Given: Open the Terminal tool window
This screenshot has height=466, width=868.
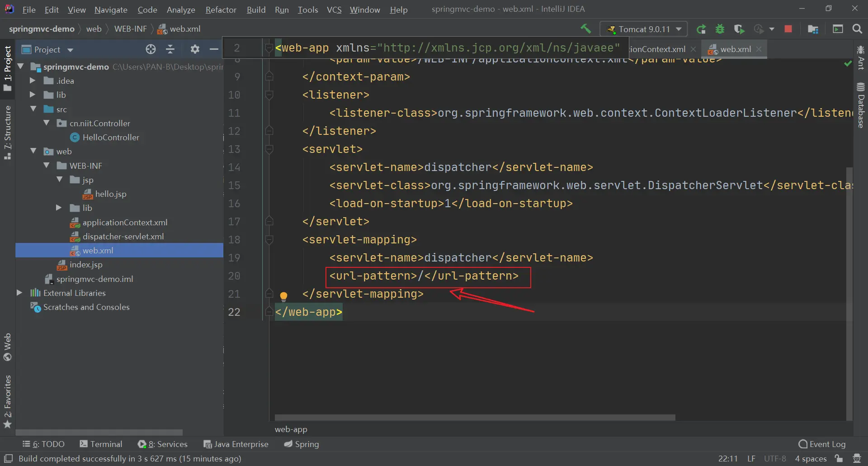Looking at the screenshot, I should (x=101, y=444).
